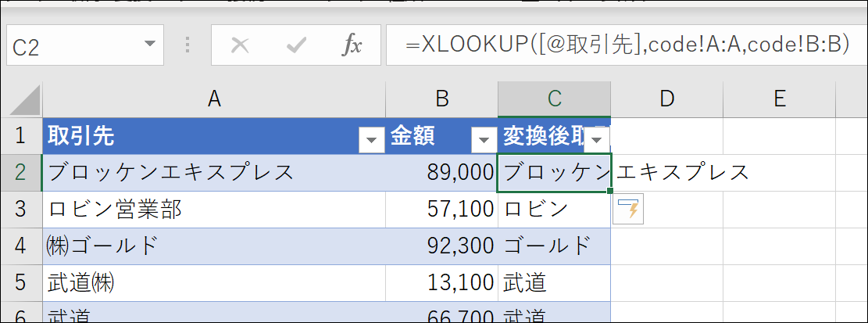Select column A header
Viewport: 868px width, 323px height.
point(214,99)
